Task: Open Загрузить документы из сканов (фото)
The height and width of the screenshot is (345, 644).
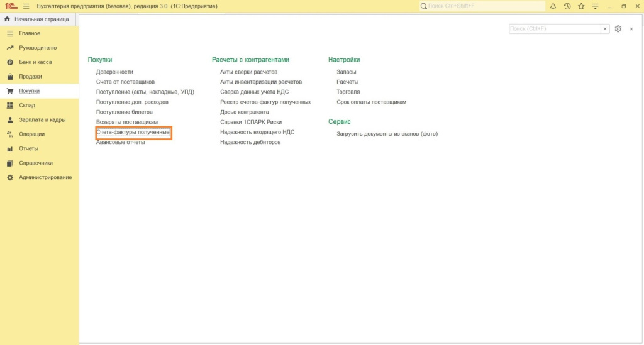Action: coord(387,134)
